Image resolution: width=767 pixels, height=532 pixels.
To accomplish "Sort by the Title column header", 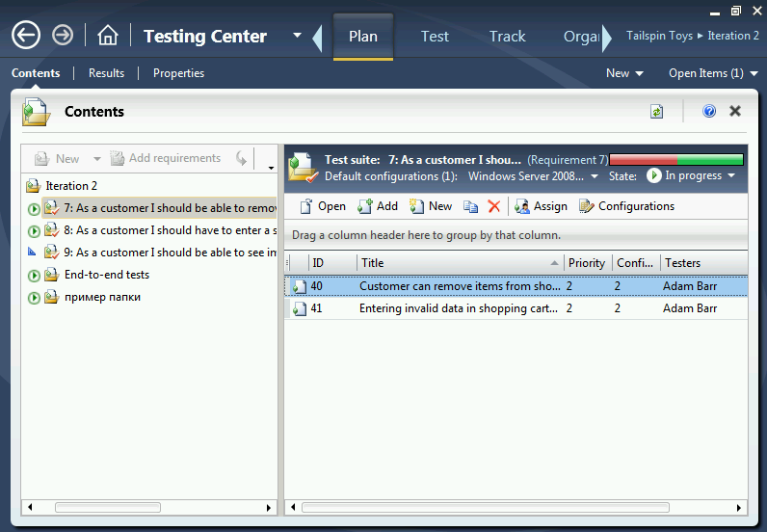I will point(461,263).
